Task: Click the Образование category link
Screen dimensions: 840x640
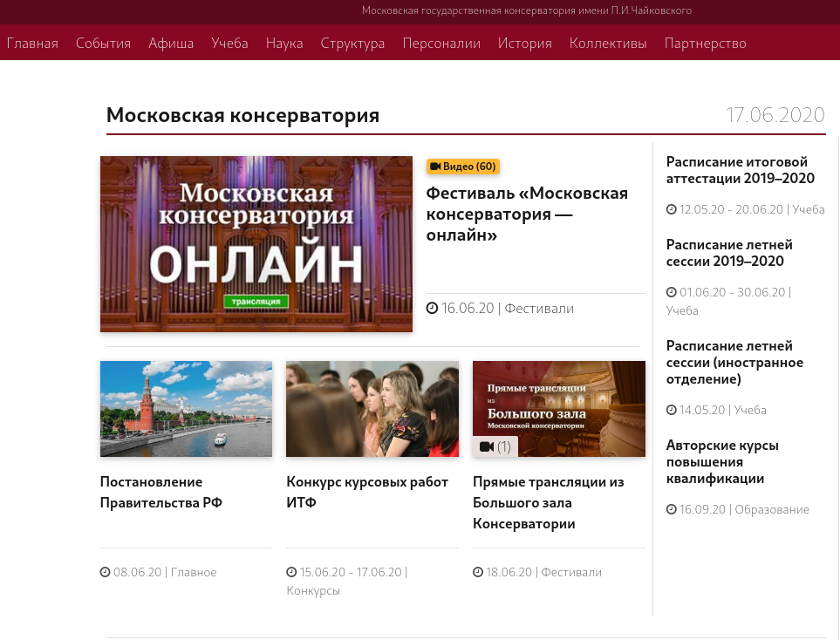Action: [771, 509]
